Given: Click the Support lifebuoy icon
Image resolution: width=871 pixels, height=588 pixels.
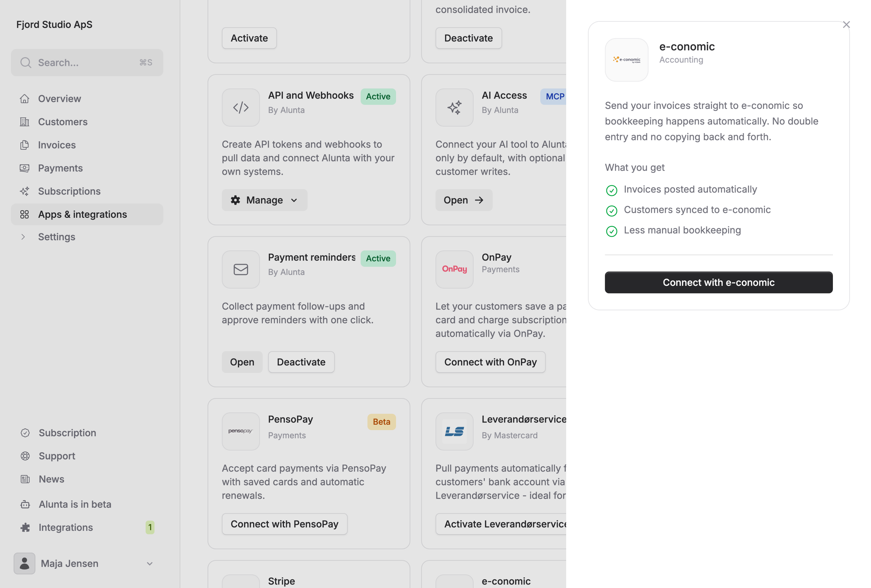Looking at the screenshot, I should pos(25,456).
